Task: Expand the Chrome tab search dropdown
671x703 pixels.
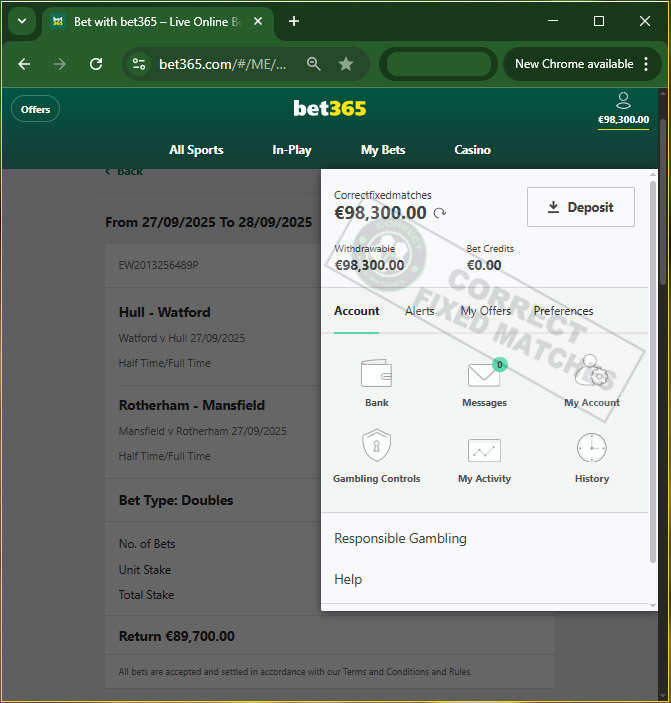Action: pyautogui.click(x=21, y=21)
